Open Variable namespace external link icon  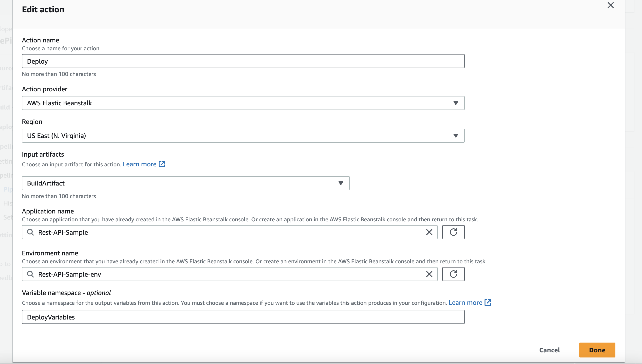click(x=488, y=302)
